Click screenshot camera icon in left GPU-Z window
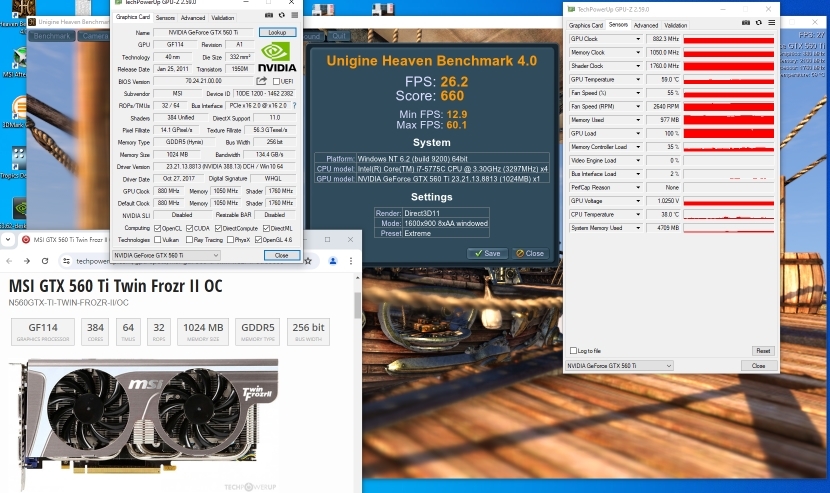This screenshot has height=493, width=830. pos(269,15)
